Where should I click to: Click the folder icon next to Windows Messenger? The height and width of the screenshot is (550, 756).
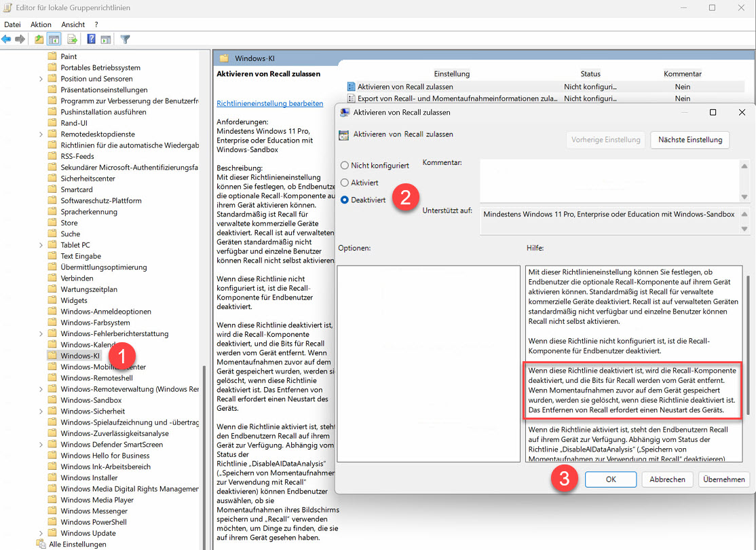(52, 511)
